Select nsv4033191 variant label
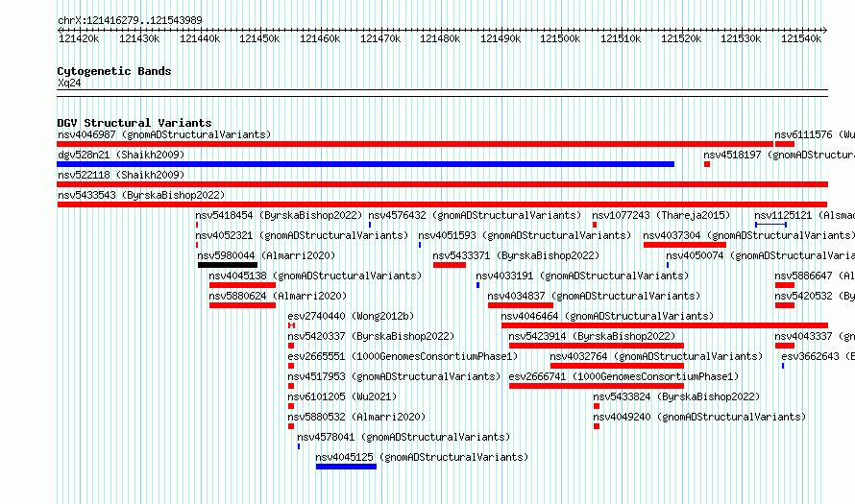855x504 pixels. coord(582,276)
